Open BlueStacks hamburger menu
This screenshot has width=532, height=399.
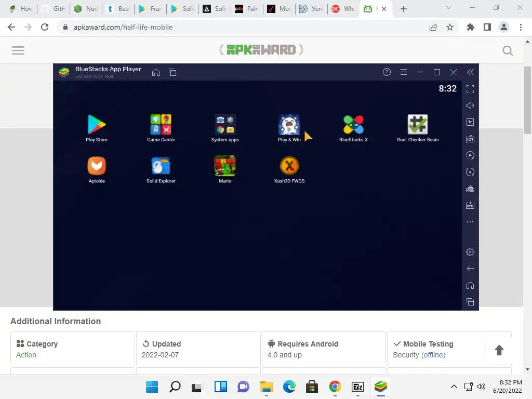[403, 72]
